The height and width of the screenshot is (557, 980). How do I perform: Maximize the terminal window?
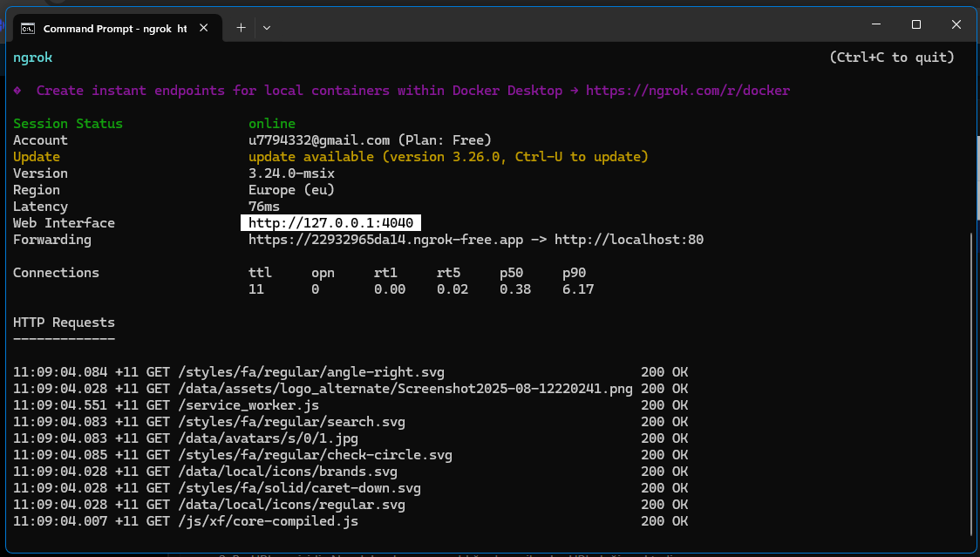tap(916, 24)
